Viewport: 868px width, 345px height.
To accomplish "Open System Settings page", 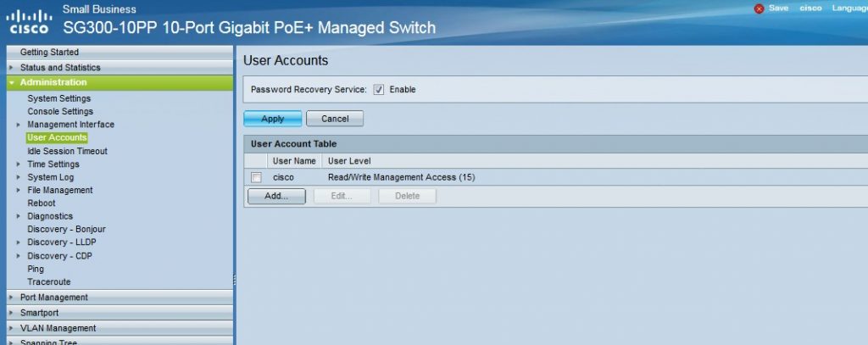I will click(58, 98).
